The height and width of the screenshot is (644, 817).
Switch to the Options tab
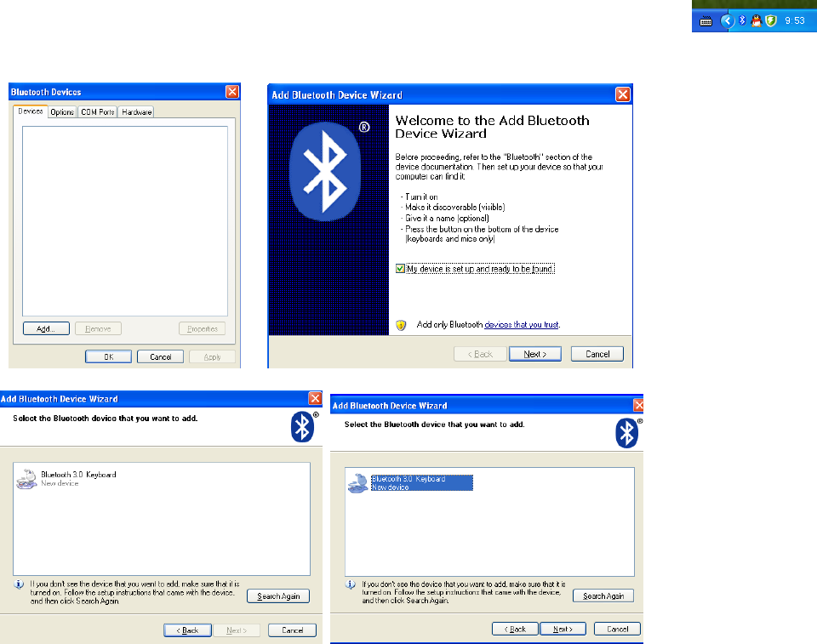62,112
